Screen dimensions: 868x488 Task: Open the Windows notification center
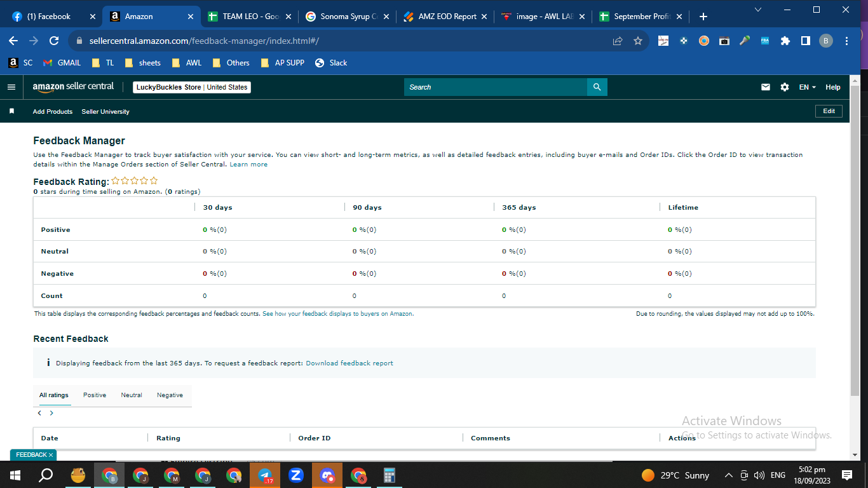(847, 475)
